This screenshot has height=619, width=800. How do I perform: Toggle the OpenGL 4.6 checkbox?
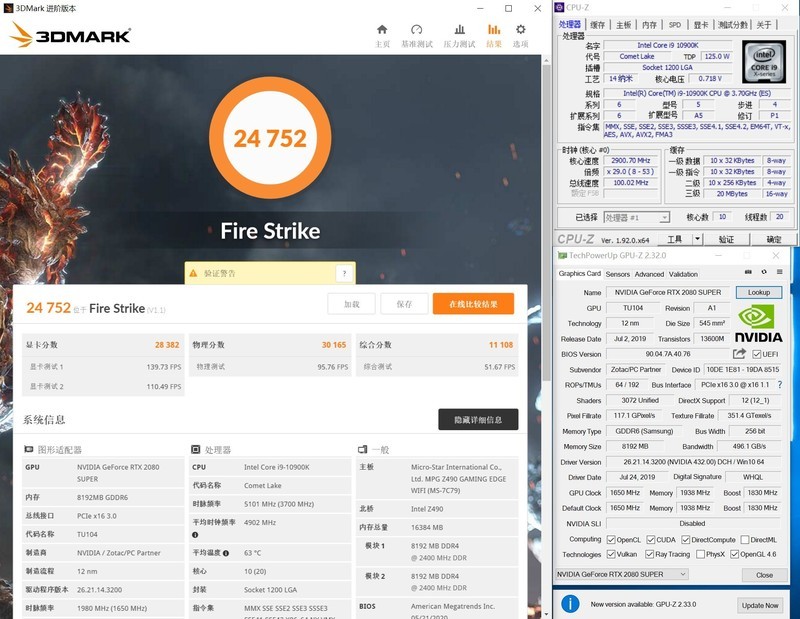[734, 554]
